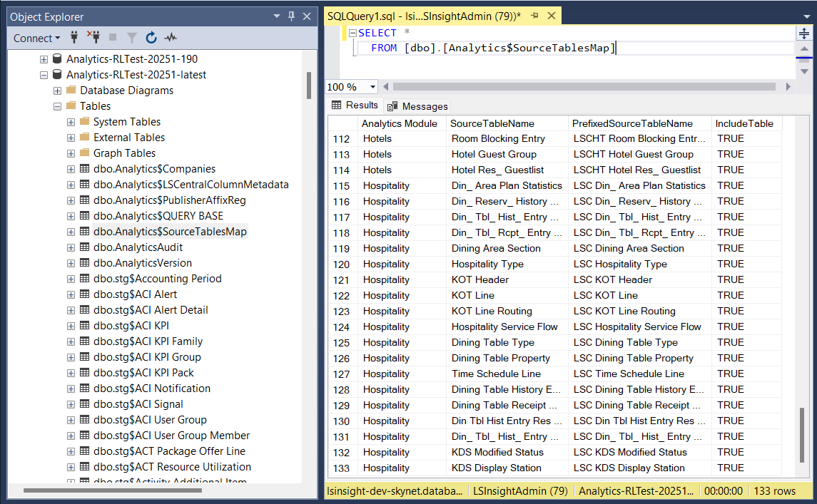Click the split editor icon above scrollbar

(803, 33)
